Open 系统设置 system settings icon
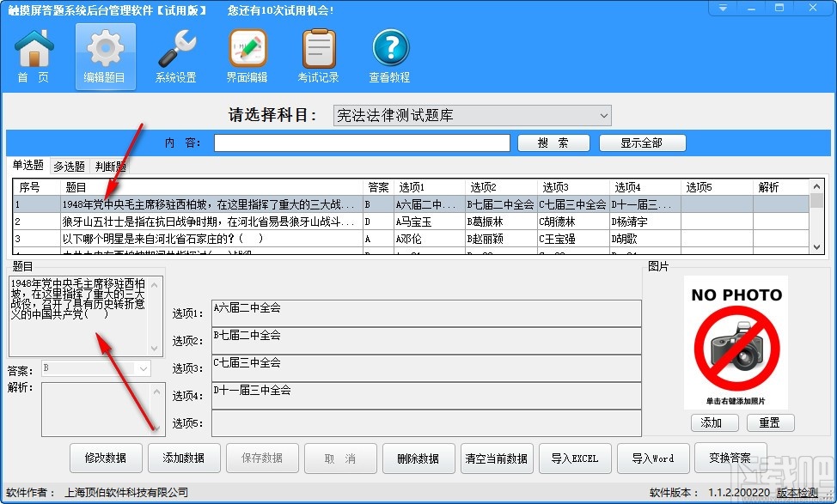The image size is (837, 504). [x=175, y=54]
